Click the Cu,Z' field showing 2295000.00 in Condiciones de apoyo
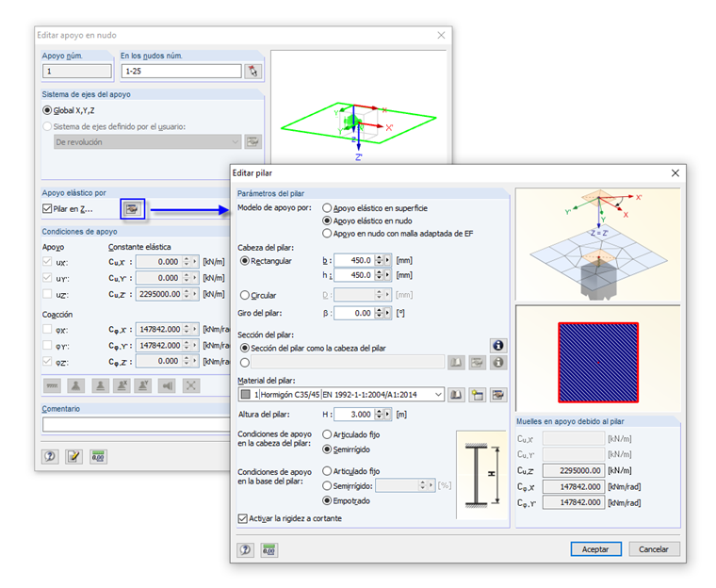 click(159, 294)
